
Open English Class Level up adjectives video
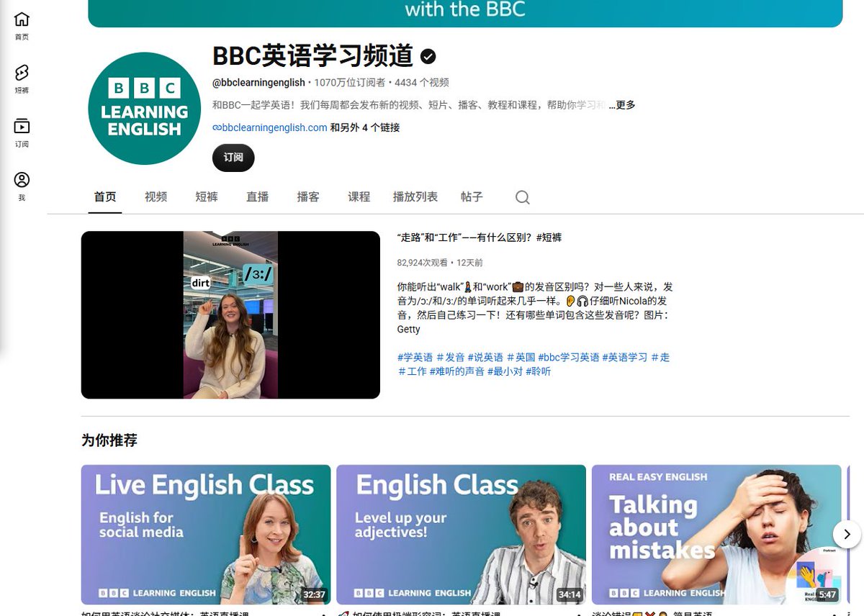(462, 535)
